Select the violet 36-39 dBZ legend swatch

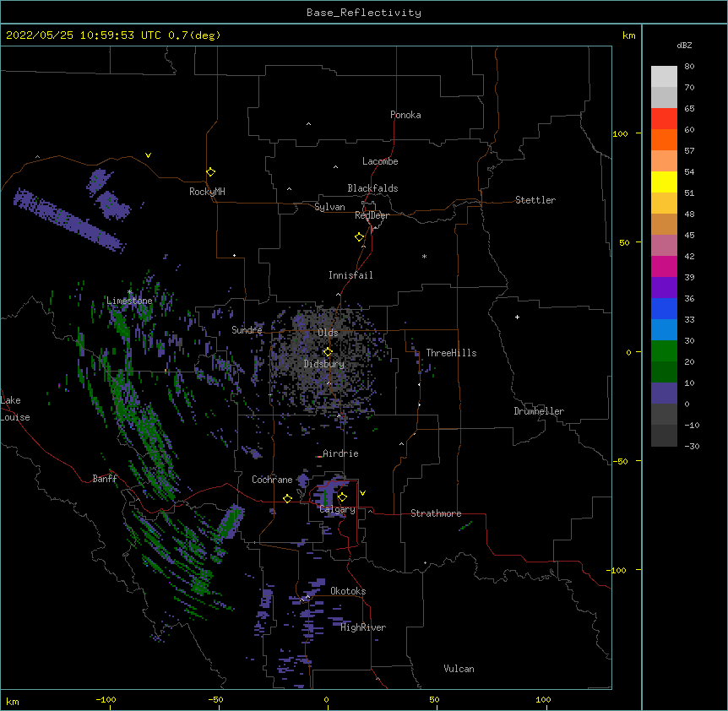click(664, 288)
